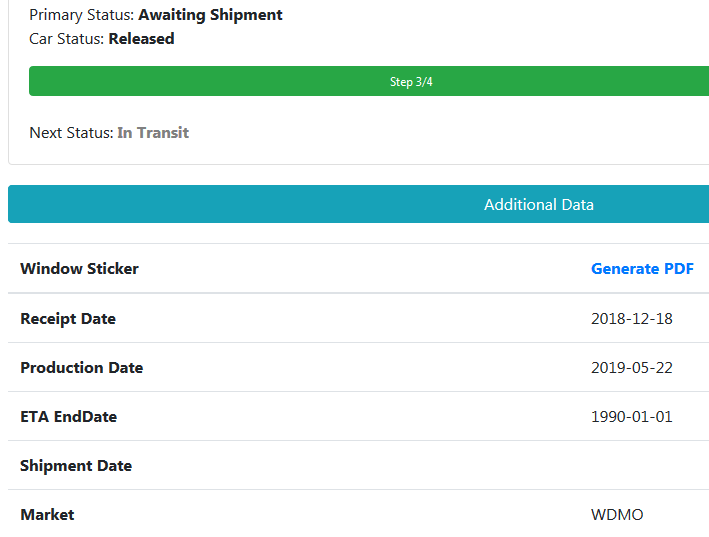Click the ETA EndDate label
Screen dimensions: 709x537
point(68,416)
